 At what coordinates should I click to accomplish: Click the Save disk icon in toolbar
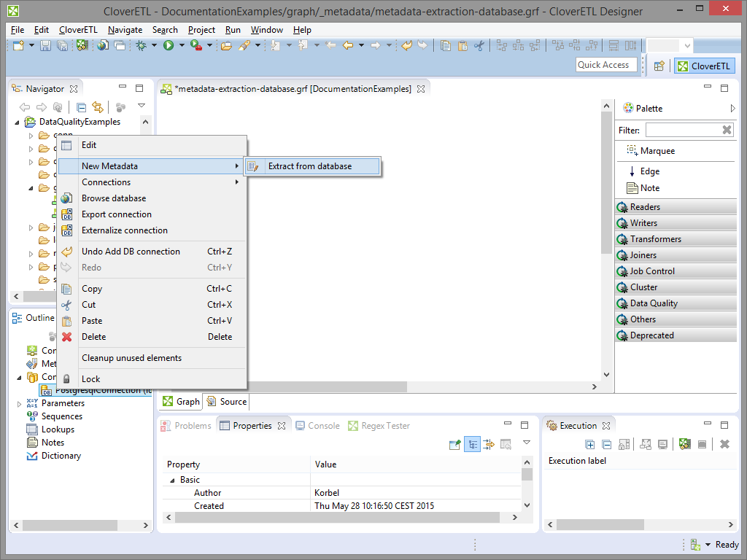(x=45, y=45)
